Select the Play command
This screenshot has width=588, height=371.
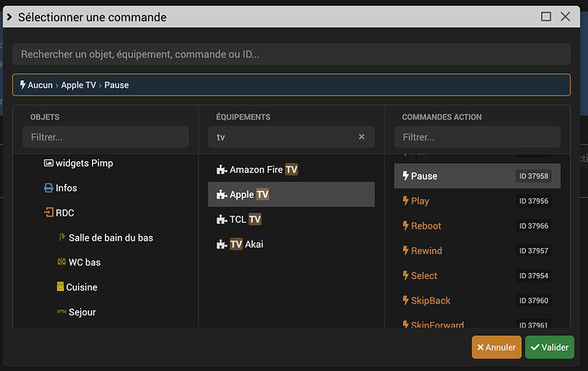pyautogui.click(x=477, y=200)
